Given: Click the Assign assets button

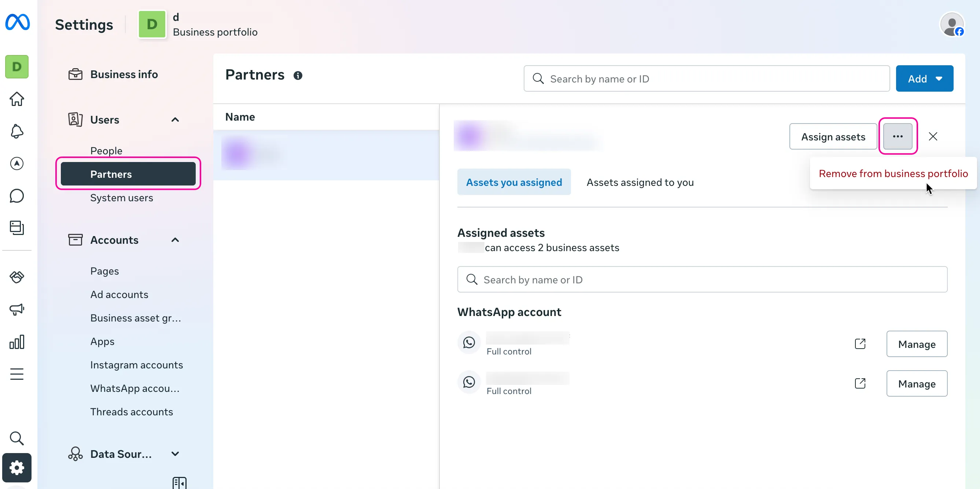Looking at the screenshot, I should [833, 137].
